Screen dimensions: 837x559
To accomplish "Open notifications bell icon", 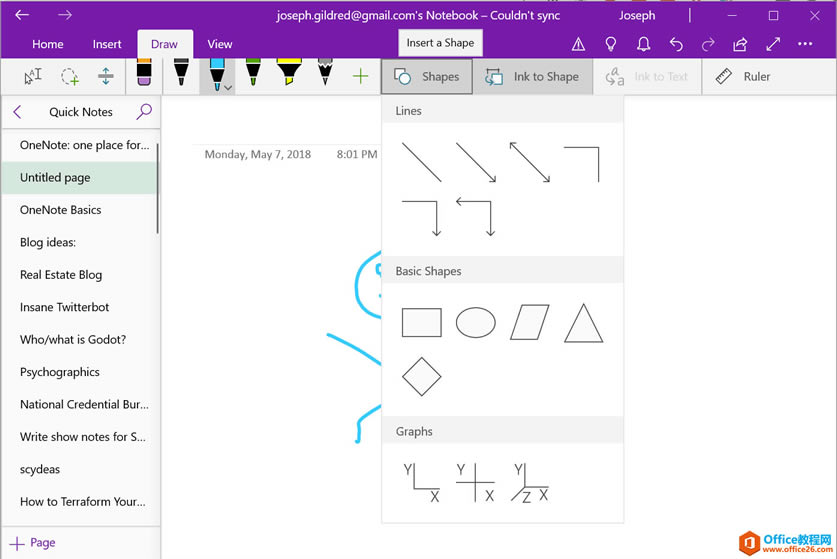I will (x=644, y=44).
